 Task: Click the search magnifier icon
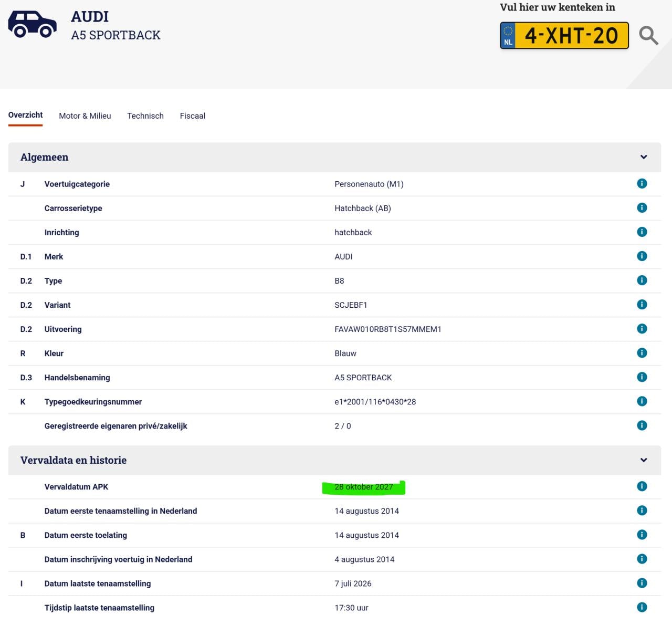point(648,36)
